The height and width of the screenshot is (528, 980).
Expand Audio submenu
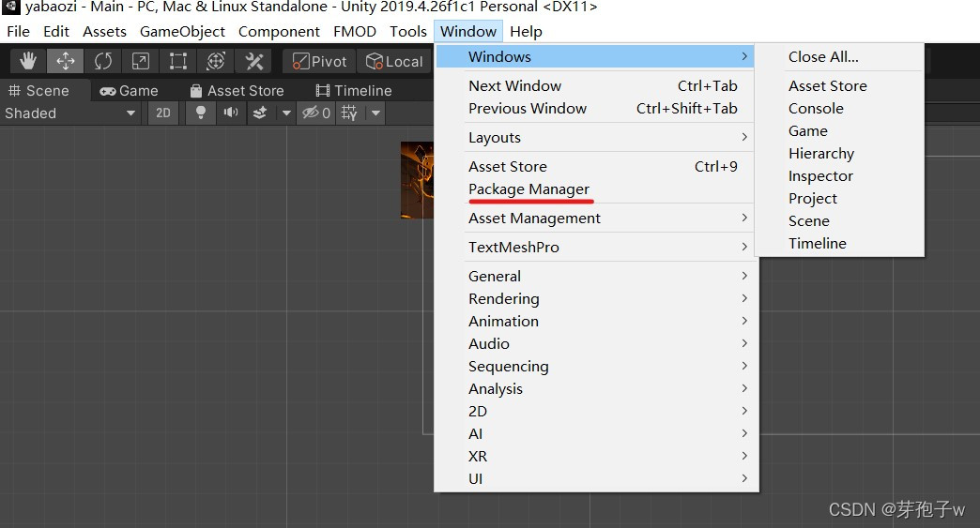595,343
